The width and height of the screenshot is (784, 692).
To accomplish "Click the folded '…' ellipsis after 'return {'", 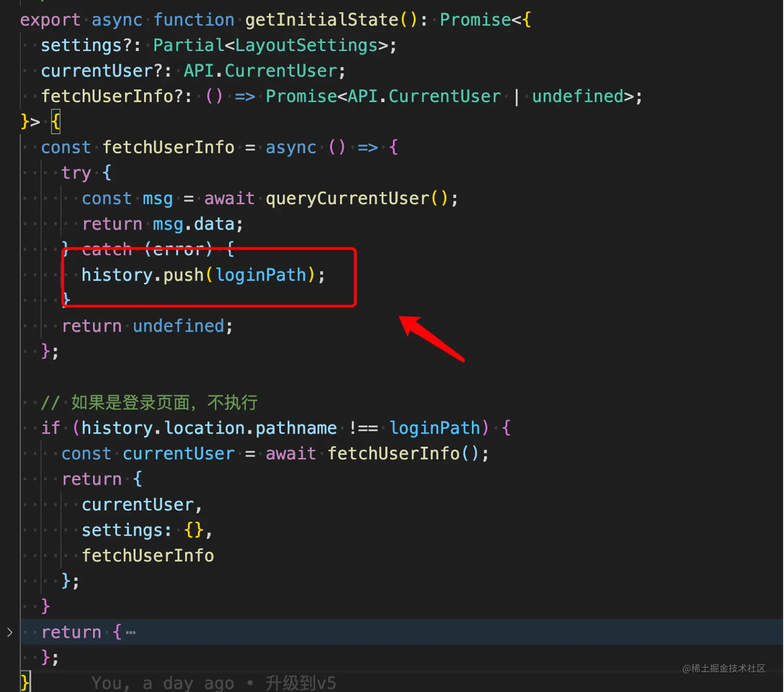I will tap(130, 632).
